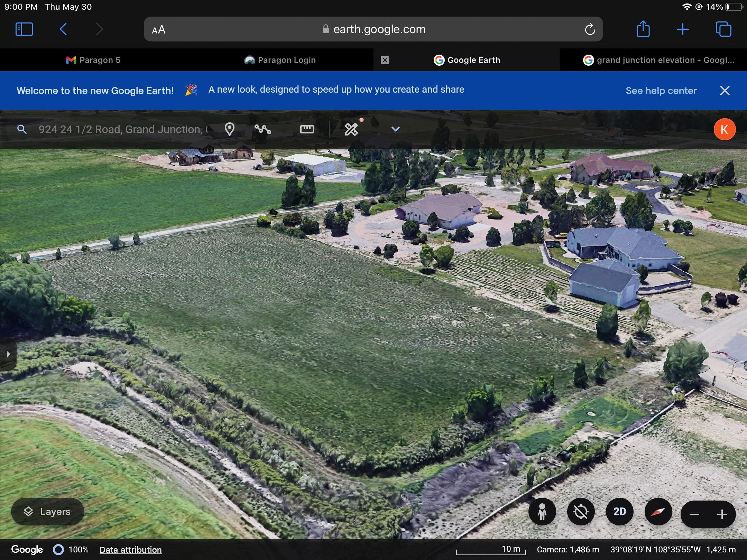Zoom in with the plus button
Image resolution: width=747 pixels, height=560 pixels.
pyautogui.click(x=722, y=514)
